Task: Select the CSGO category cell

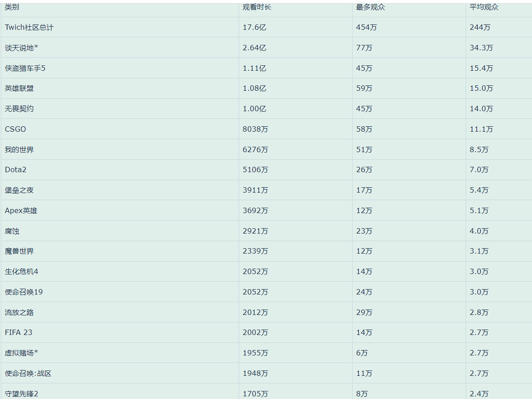Action: click(x=16, y=129)
